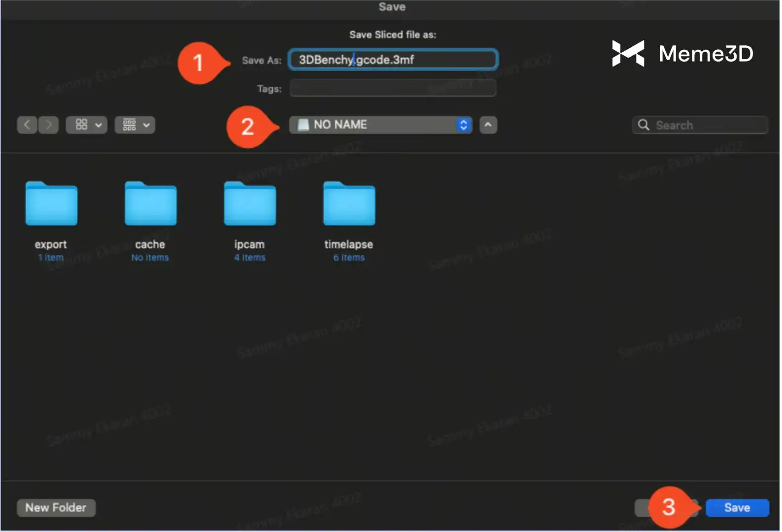Image resolution: width=782 pixels, height=532 pixels.
Task: Select the ipcam folder
Action: [x=250, y=204]
